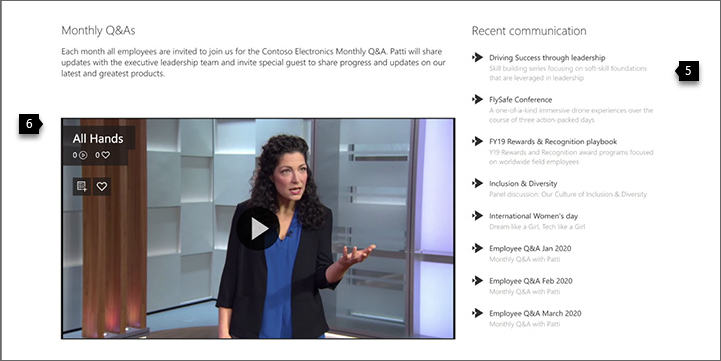Open the FlySafe Conference link
This screenshot has width=721, height=361.
(521, 99)
